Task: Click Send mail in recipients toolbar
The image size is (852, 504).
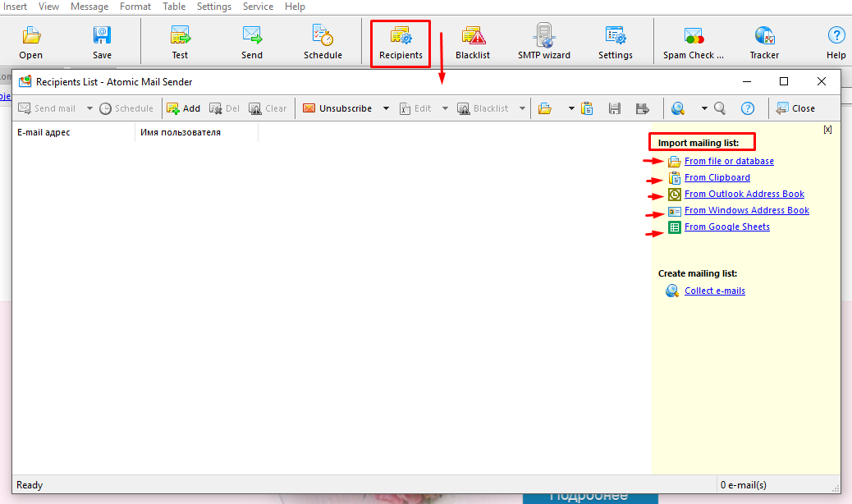Action: tap(47, 108)
